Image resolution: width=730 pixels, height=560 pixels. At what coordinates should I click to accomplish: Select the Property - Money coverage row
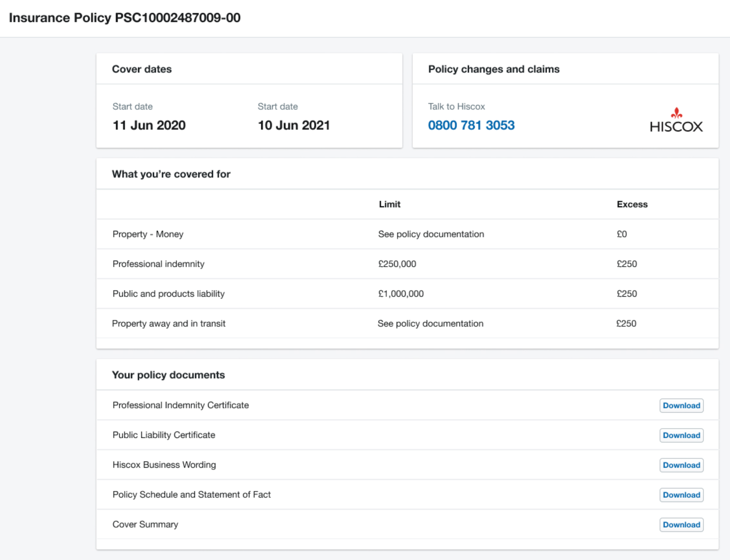pyautogui.click(x=148, y=234)
